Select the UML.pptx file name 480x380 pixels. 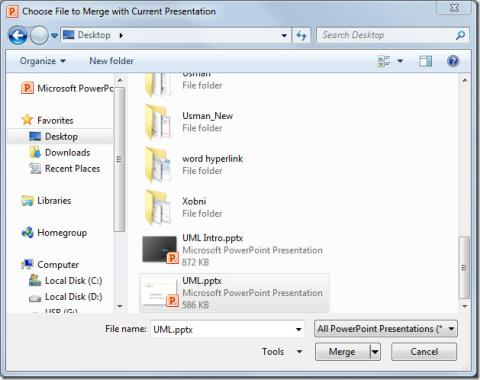(202, 281)
